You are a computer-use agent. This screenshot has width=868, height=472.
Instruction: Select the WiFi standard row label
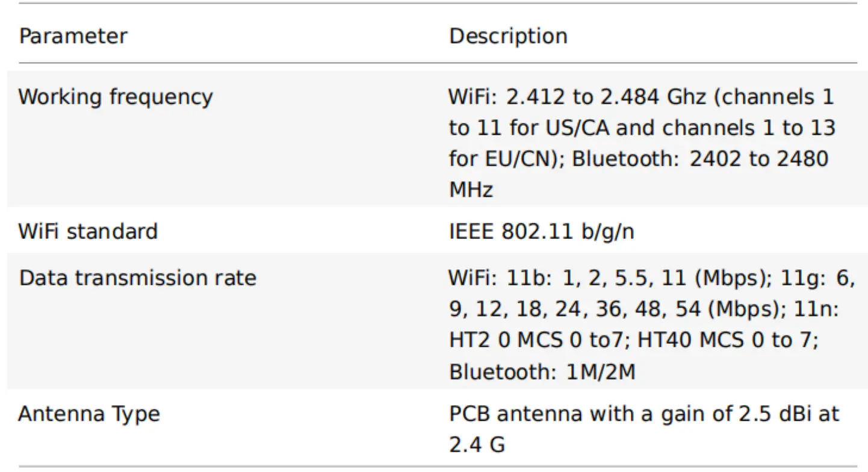click(x=88, y=231)
